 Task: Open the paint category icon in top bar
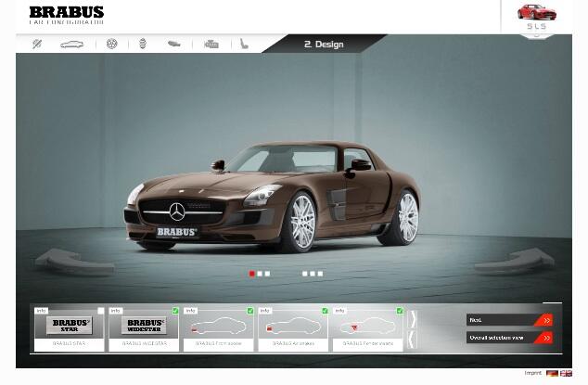38,44
